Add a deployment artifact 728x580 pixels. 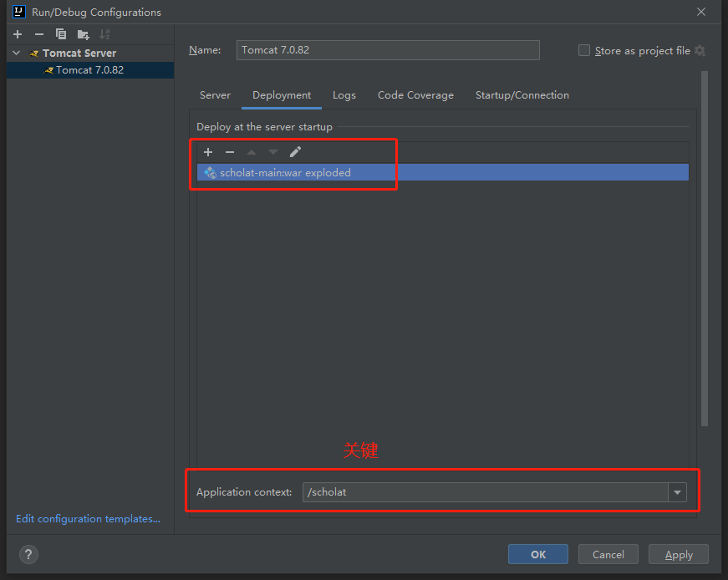(208, 152)
